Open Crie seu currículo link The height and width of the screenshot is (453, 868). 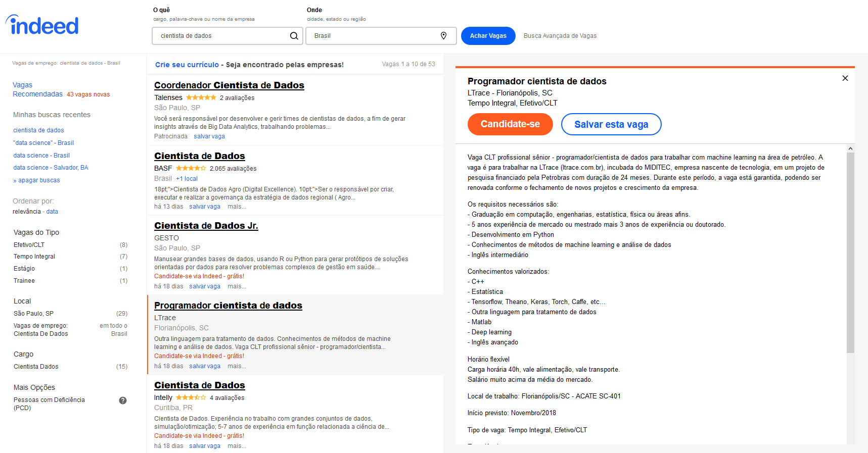pos(187,65)
